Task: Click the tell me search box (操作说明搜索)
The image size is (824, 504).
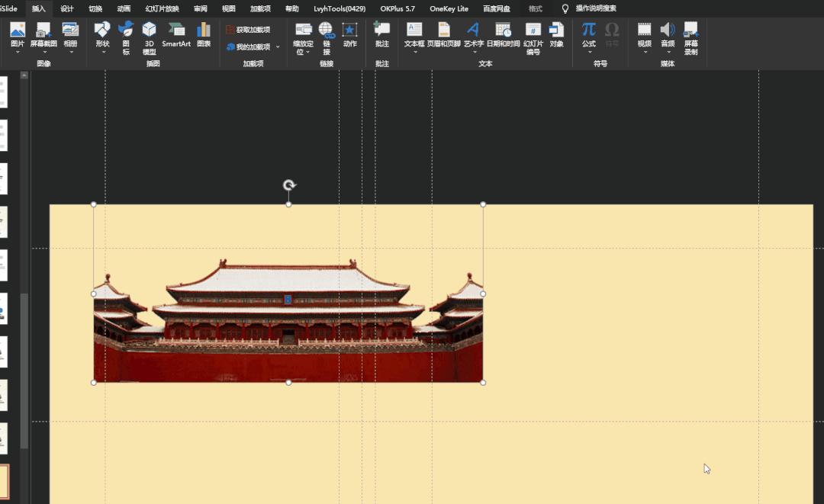Action: click(x=595, y=8)
